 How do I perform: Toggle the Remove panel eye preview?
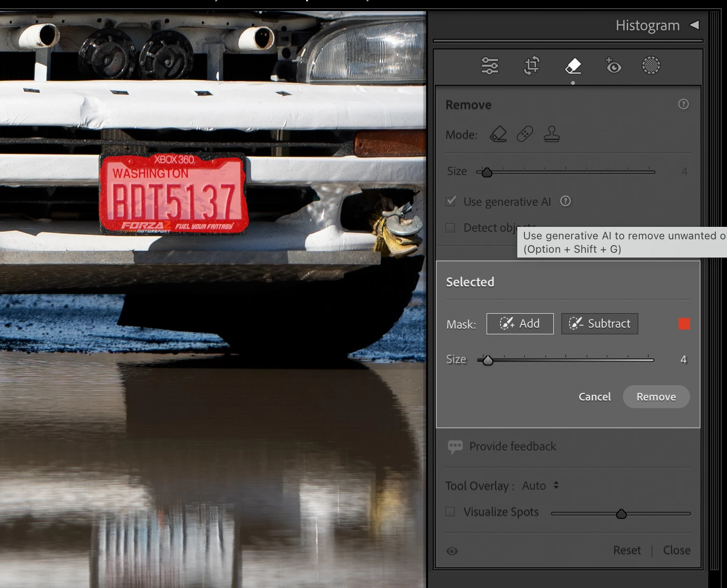click(452, 551)
